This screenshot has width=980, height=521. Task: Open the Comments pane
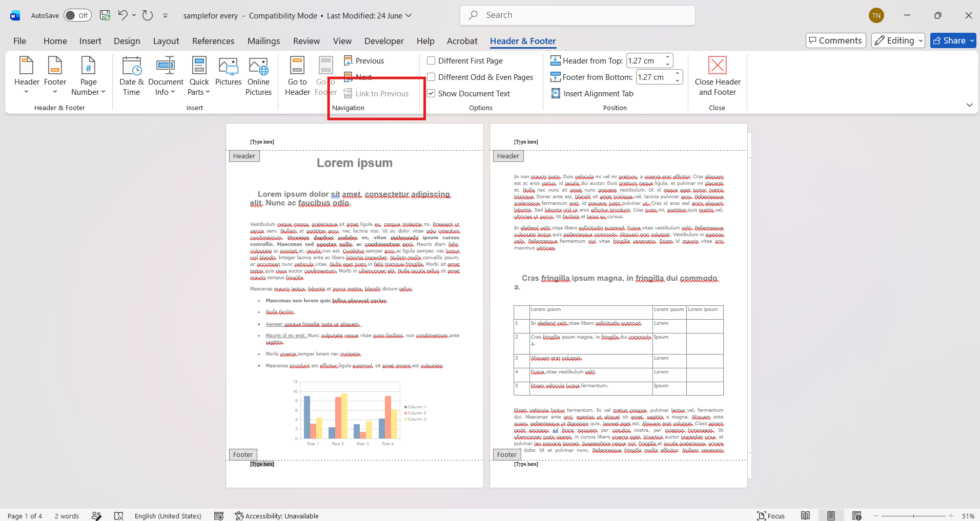[x=835, y=40]
